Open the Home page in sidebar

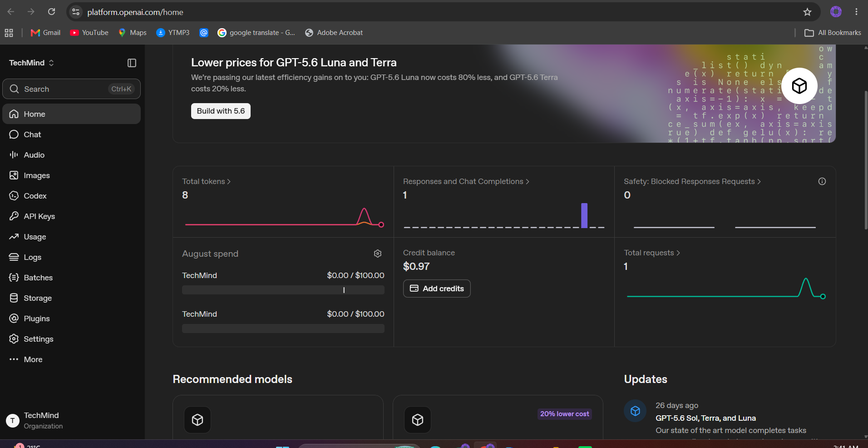click(71, 114)
